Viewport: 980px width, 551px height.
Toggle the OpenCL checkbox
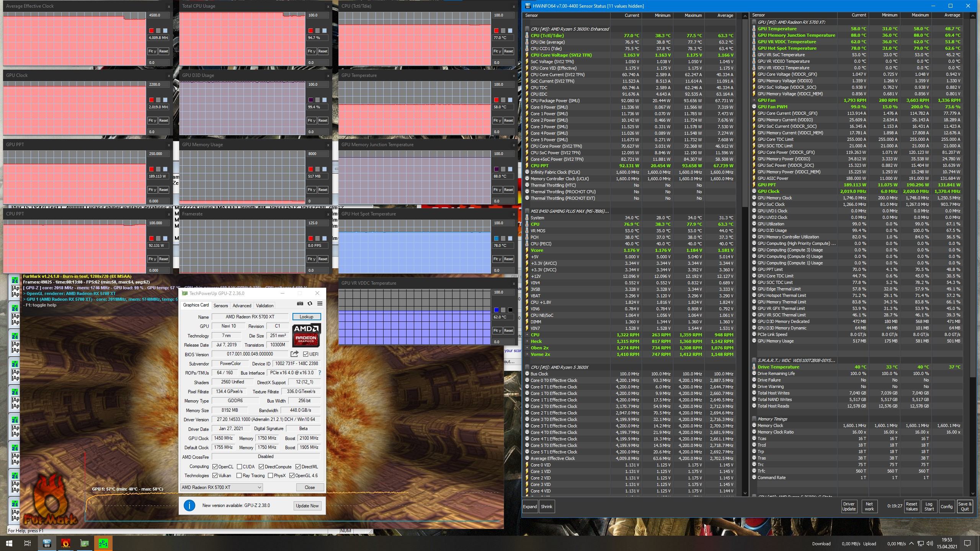pos(215,467)
